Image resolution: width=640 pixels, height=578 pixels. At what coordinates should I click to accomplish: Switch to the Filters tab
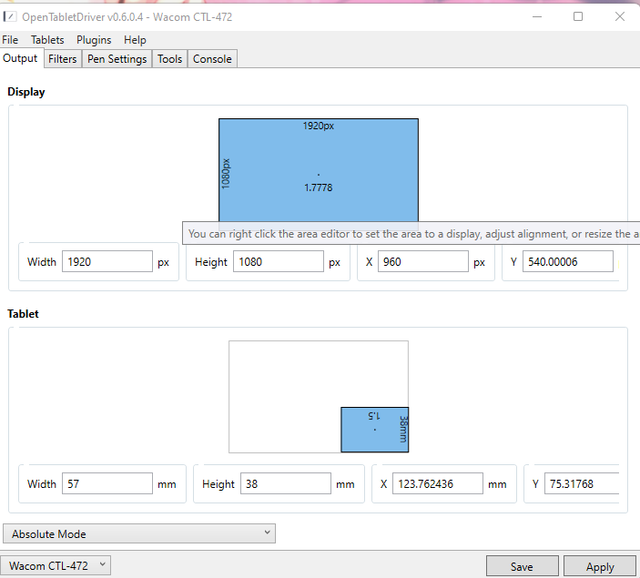click(62, 59)
